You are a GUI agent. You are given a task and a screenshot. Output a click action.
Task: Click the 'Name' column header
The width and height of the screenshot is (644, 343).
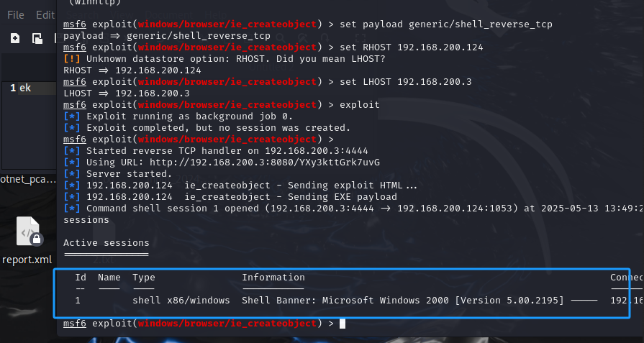click(x=109, y=278)
